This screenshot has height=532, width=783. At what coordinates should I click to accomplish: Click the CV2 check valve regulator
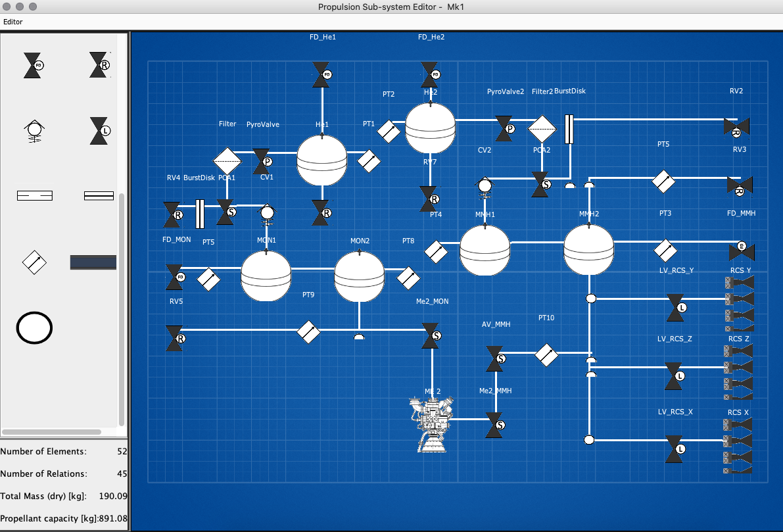pyautogui.click(x=485, y=187)
